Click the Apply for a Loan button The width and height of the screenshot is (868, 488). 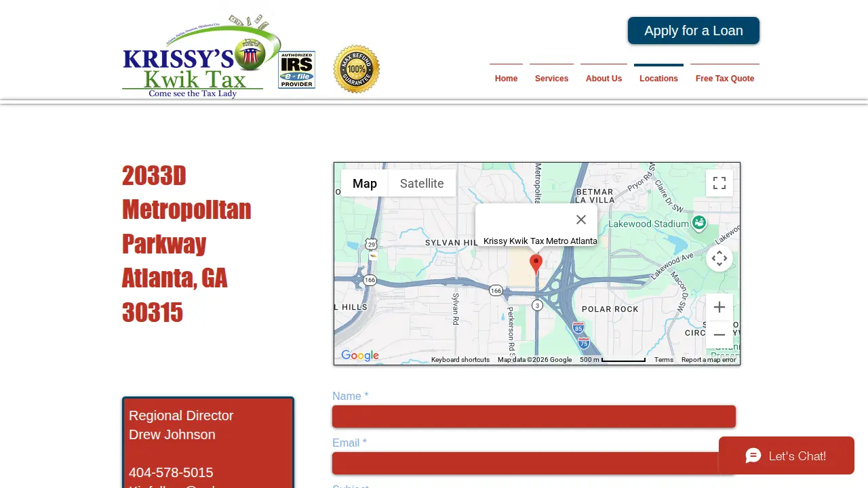pos(694,30)
